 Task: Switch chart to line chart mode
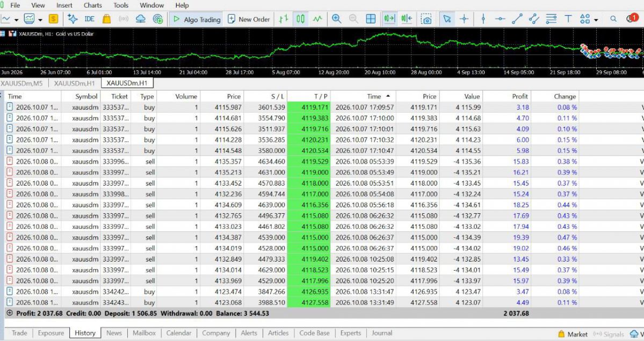point(317,19)
